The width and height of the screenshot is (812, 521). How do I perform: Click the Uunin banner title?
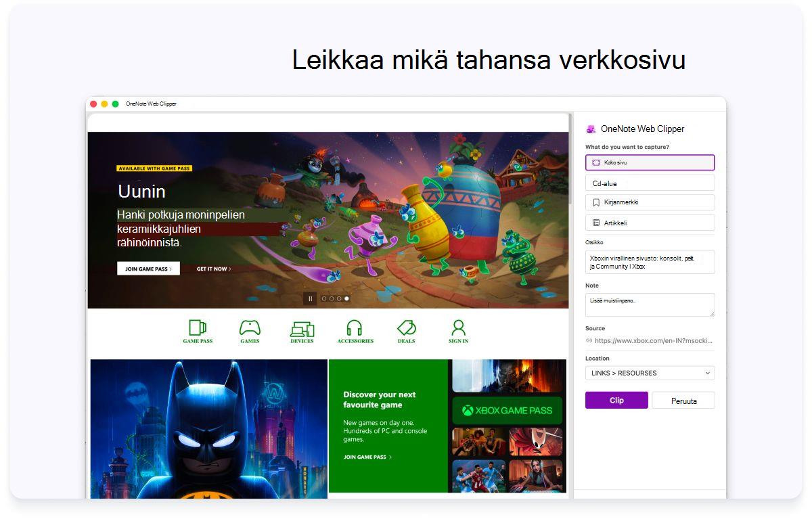(141, 191)
